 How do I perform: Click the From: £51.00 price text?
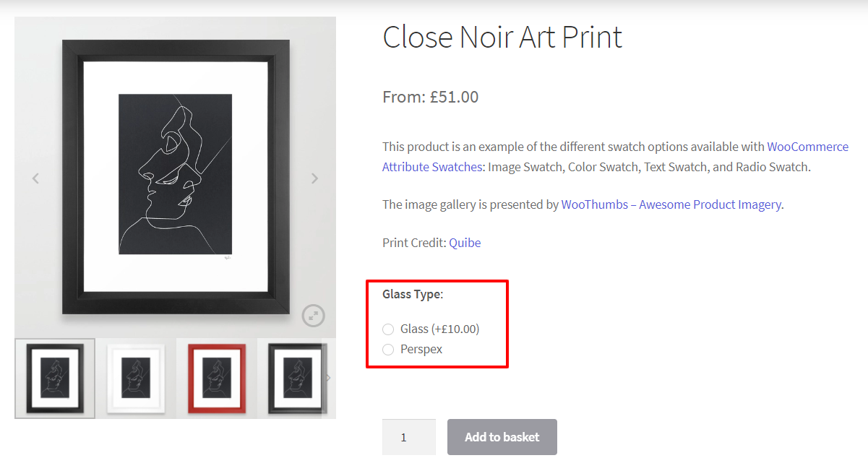coord(431,97)
